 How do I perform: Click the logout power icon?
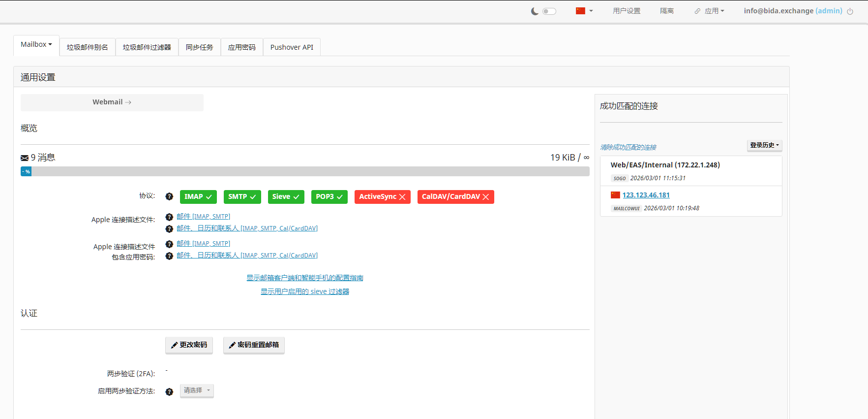(850, 11)
